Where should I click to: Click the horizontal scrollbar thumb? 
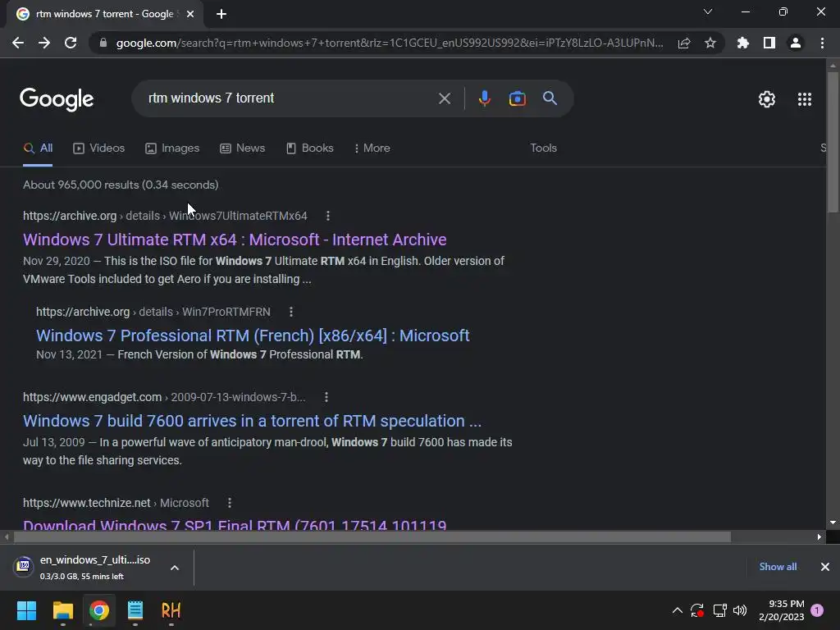click(372, 536)
